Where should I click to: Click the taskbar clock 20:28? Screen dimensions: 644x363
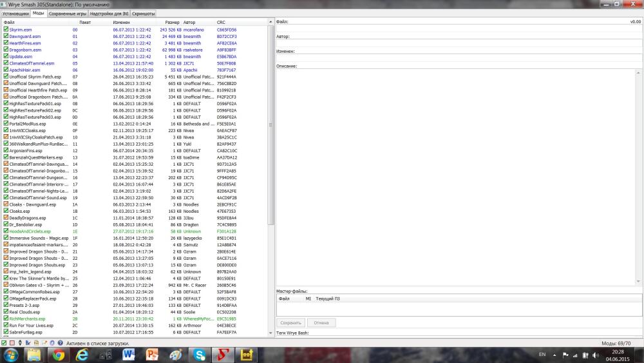[x=618, y=352]
